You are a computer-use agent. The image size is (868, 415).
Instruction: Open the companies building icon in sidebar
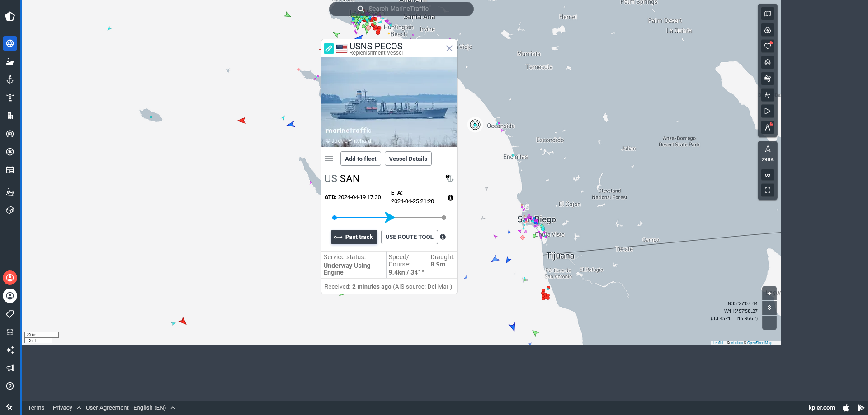(10, 116)
